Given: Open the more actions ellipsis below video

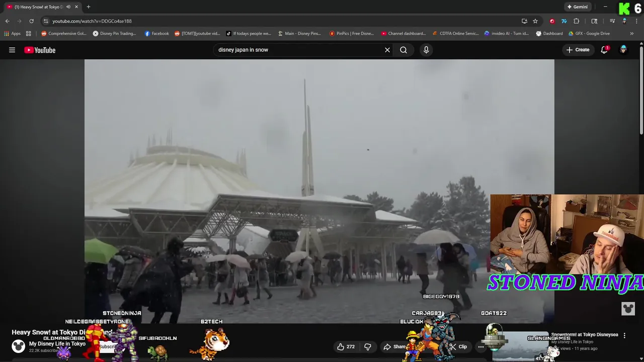Looking at the screenshot, I should [x=481, y=346].
